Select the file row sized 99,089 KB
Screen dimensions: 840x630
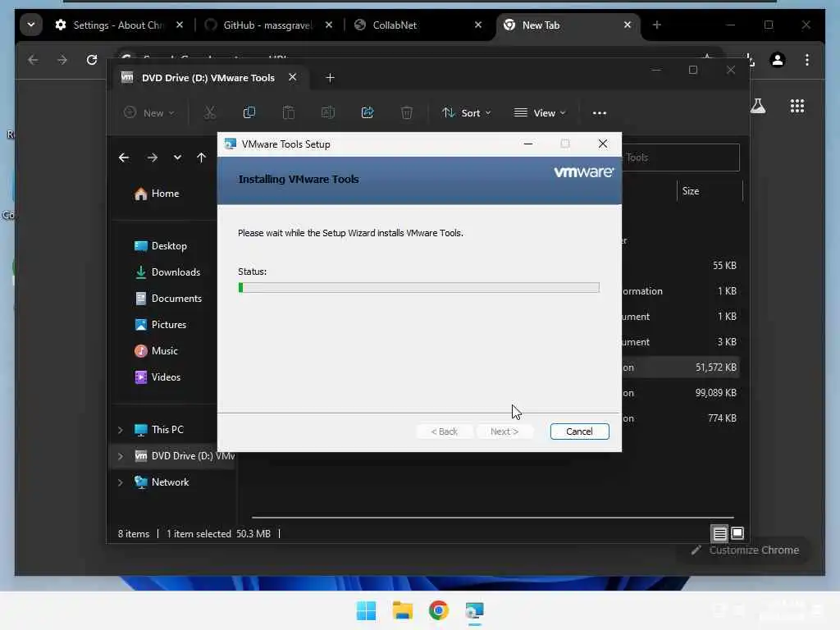pyautogui.click(x=680, y=393)
